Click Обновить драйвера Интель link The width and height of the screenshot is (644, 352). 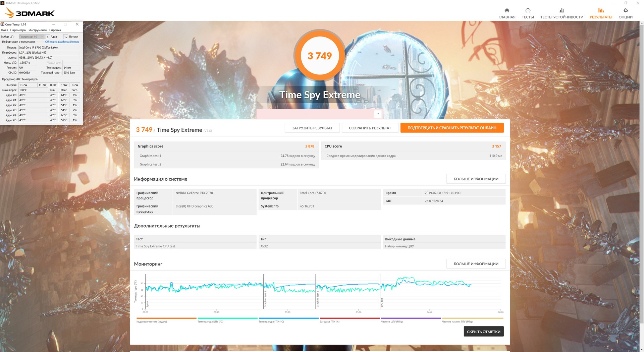(62, 42)
